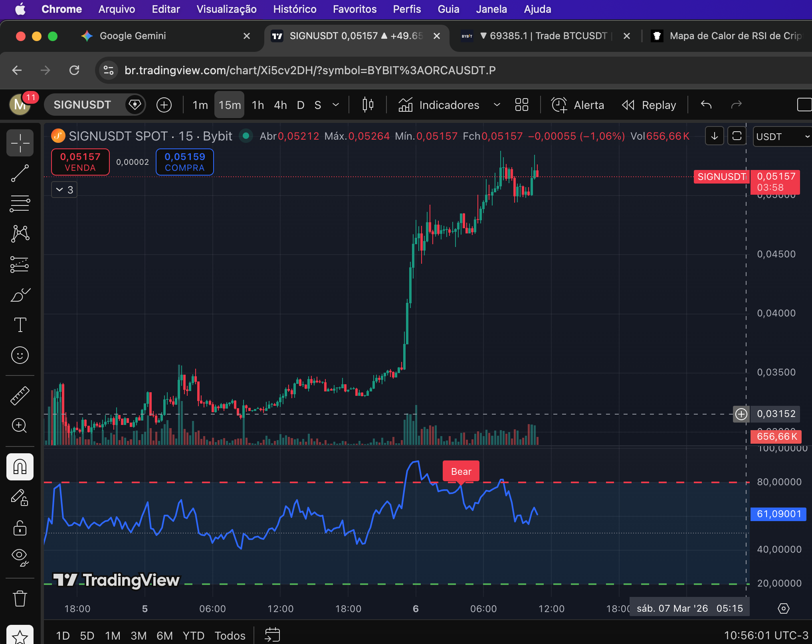Open USDT currency dropdown
Screen dimensions: 812x644
coord(782,137)
